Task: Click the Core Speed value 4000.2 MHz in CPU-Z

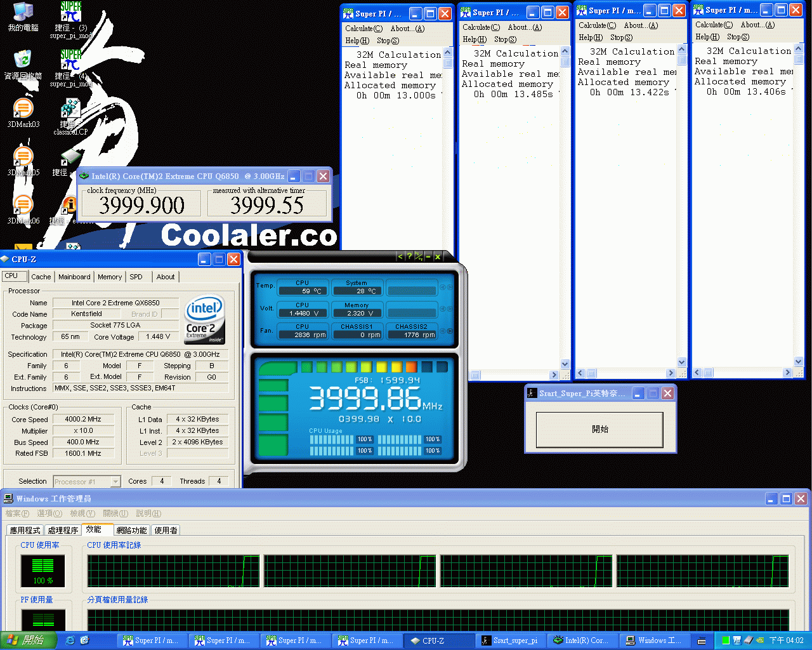Action: point(83,420)
